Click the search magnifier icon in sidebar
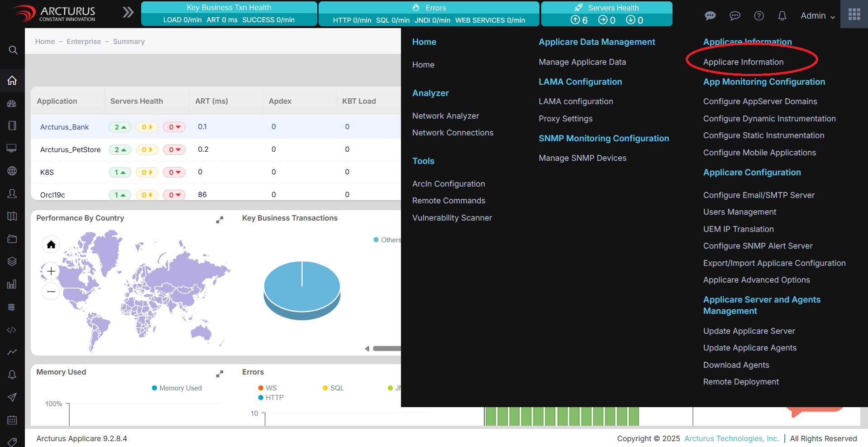Image resolution: width=868 pixels, height=447 pixels. tap(13, 50)
